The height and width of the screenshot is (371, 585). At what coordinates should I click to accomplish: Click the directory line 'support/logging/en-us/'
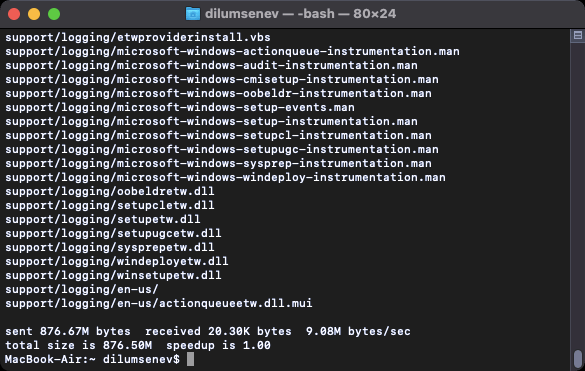pyautogui.click(x=82, y=289)
